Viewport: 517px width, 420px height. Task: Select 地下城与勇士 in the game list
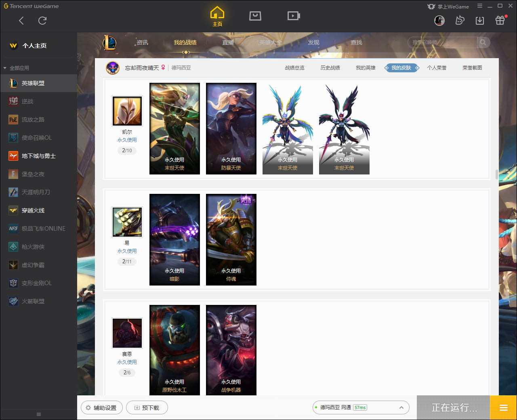coord(38,156)
